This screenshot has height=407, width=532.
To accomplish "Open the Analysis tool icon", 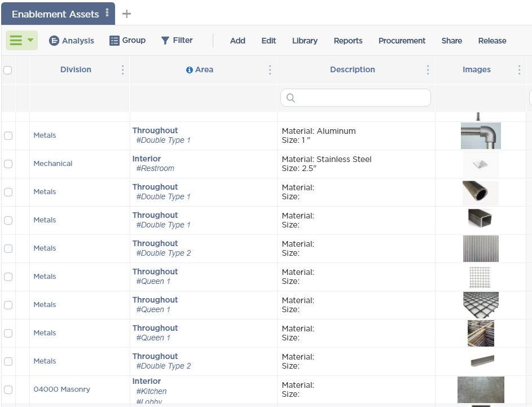I will (x=54, y=41).
